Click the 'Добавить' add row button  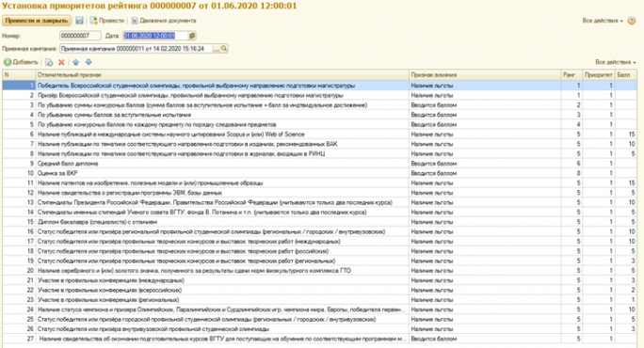point(21,62)
